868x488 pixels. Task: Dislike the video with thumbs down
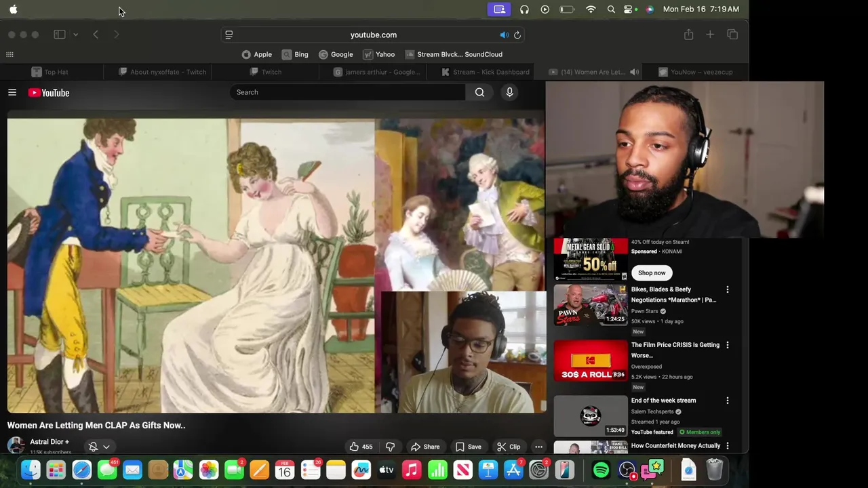[x=390, y=447]
